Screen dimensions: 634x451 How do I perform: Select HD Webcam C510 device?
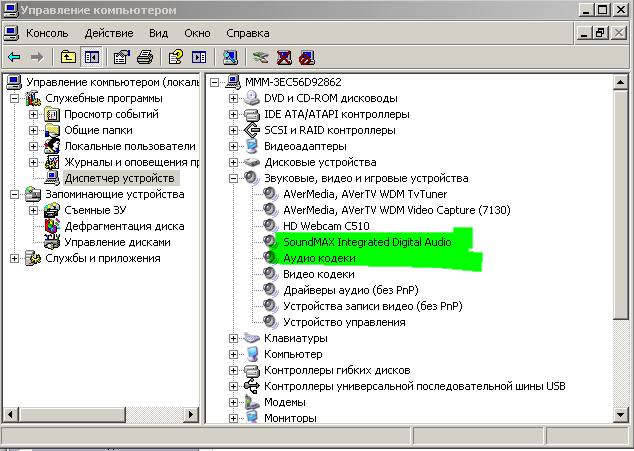pyautogui.click(x=326, y=226)
